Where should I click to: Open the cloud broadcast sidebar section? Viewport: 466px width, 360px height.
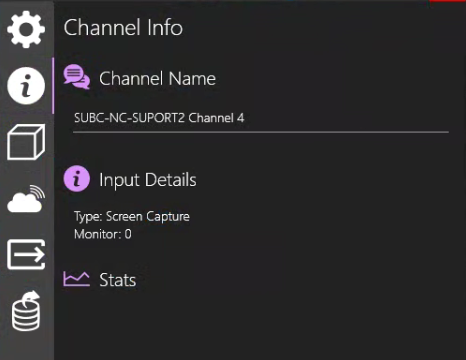(x=26, y=199)
